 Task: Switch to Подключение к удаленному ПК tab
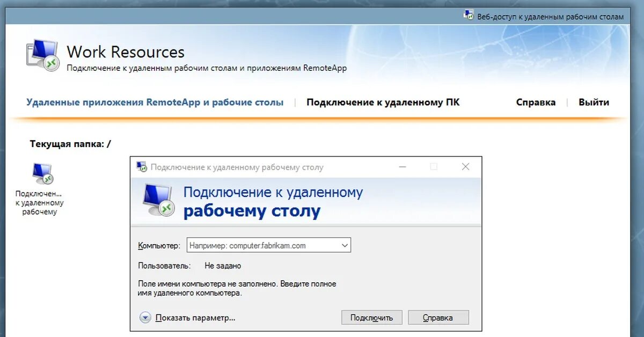click(x=383, y=102)
